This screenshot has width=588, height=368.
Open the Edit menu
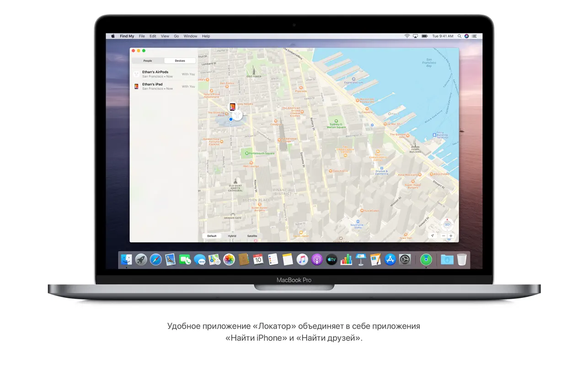pos(153,36)
